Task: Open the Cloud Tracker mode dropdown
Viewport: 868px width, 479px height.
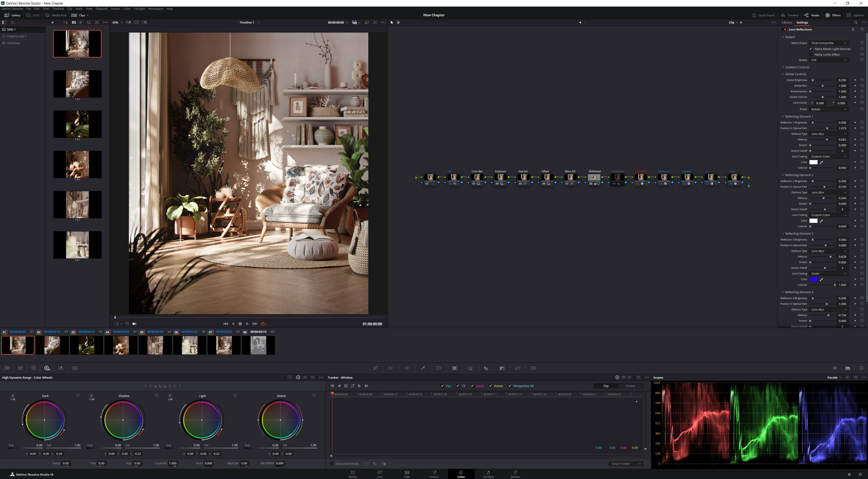Action: coord(626,464)
